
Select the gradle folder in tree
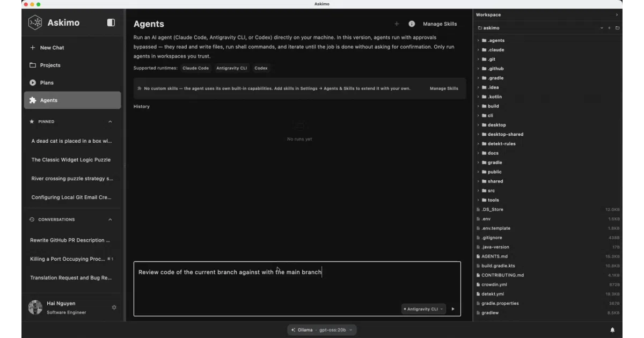click(547, 163)
